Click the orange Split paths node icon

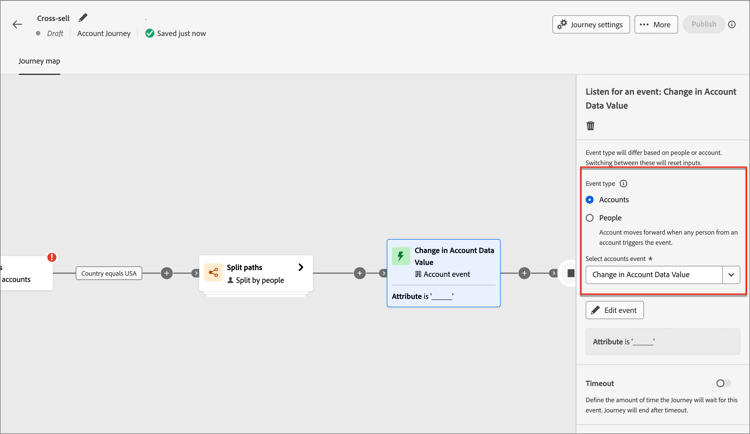tap(213, 273)
